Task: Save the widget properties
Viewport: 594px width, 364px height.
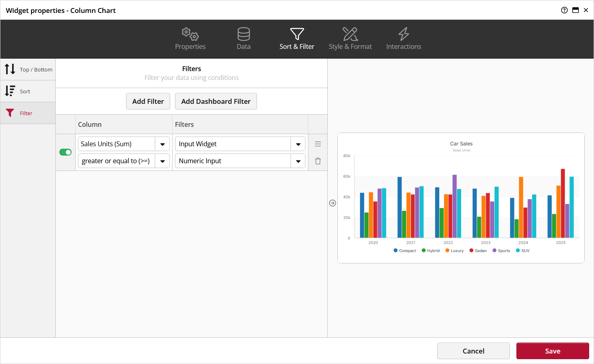Action: [x=553, y=351]
